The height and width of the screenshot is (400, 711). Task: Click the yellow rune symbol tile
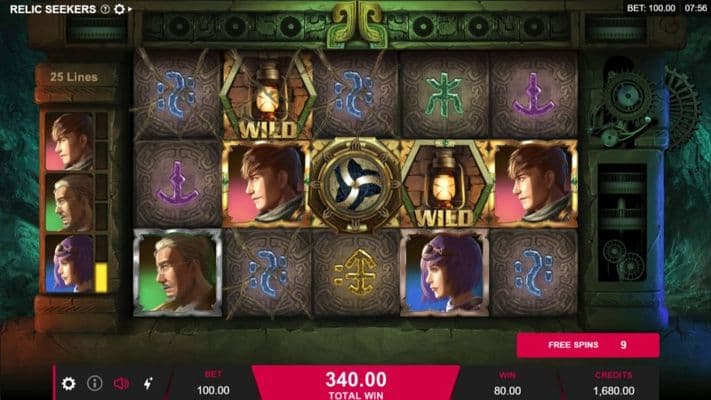click(357, 273)
